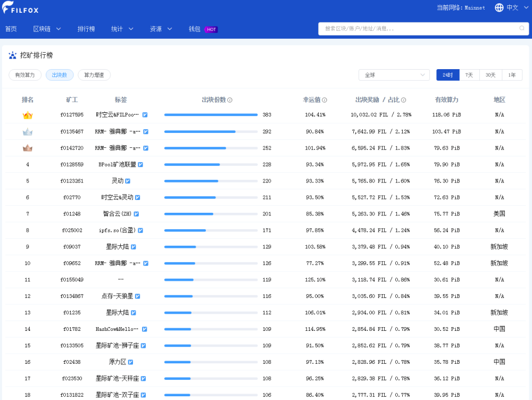Click the 排行榜 menu item

click(x=86, y=29)
